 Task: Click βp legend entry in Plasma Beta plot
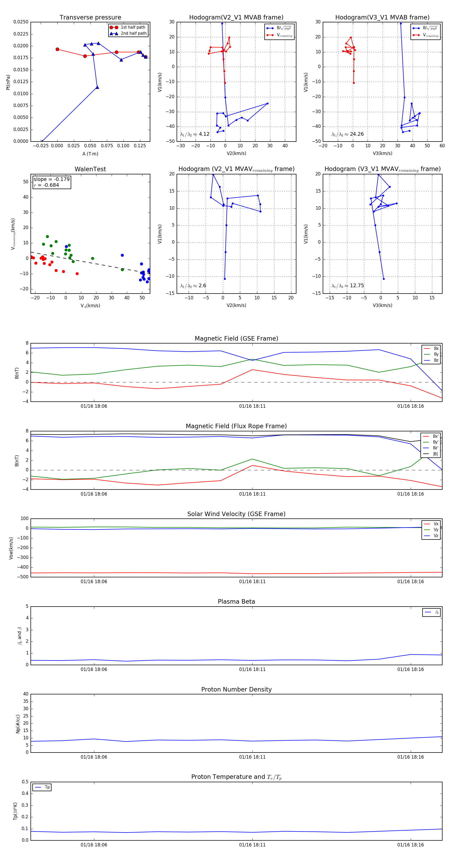pyautogui.click(x=431, y=612)
